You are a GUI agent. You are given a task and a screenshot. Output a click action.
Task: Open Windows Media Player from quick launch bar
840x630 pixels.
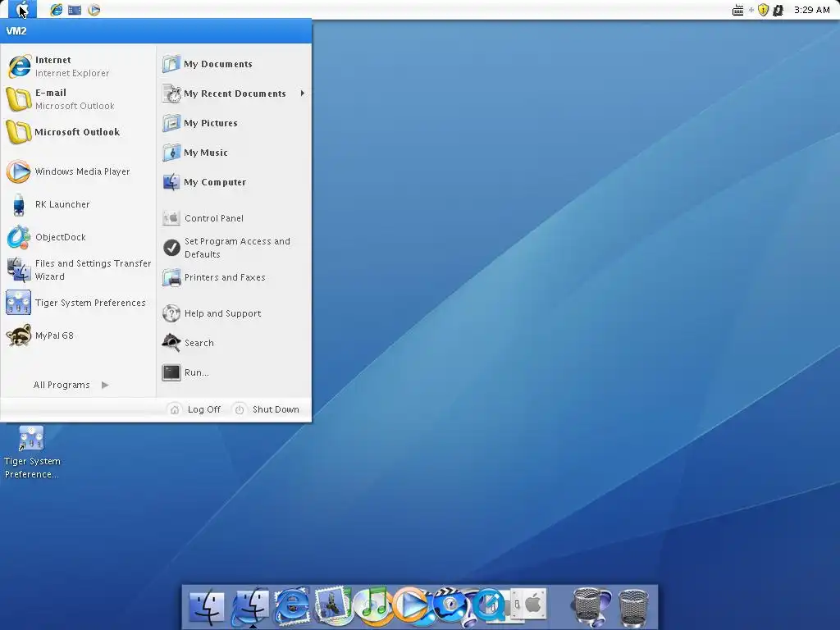click(94, 10)
